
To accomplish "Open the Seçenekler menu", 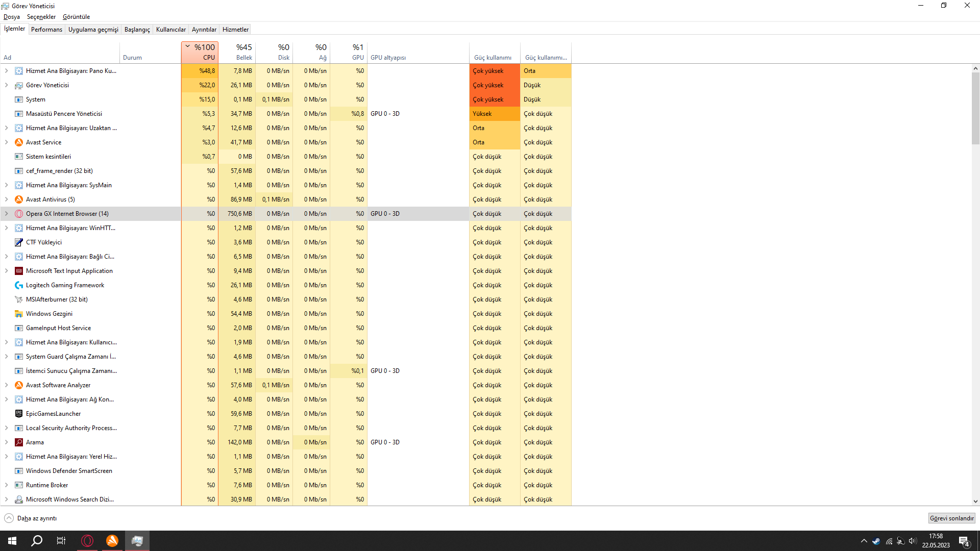I will [41, 17].
